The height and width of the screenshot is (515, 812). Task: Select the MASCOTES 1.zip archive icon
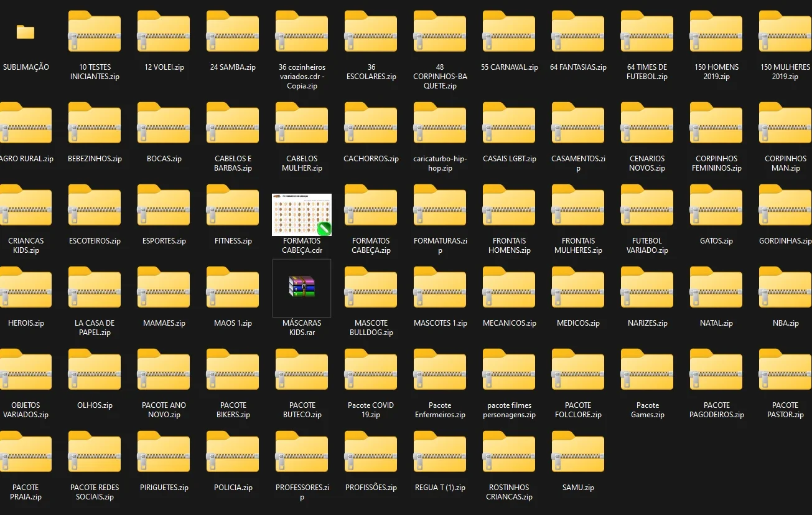440,287
